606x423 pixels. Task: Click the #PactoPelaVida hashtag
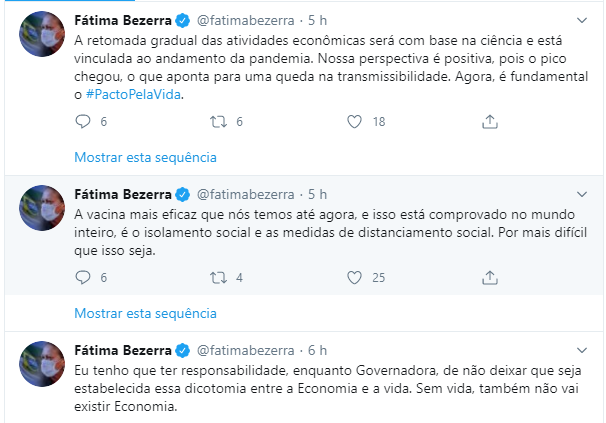(135, 93)
